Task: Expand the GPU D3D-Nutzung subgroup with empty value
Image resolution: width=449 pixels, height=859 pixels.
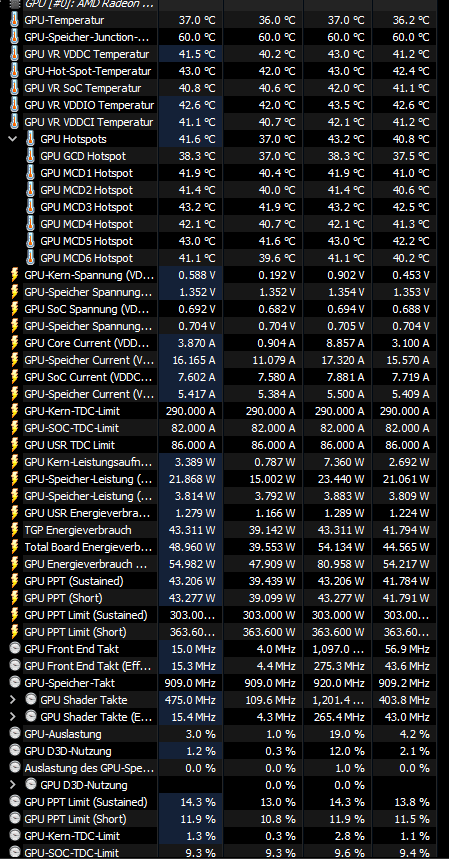Action: click(13, 784)
